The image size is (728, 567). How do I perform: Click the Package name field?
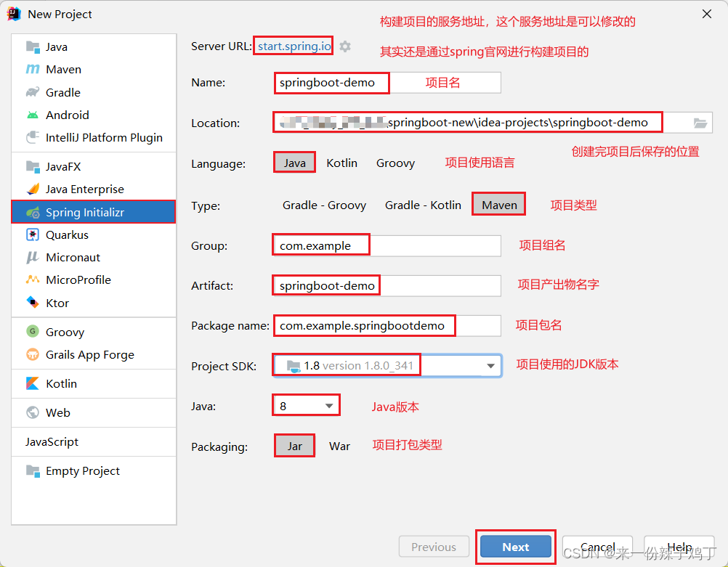pos(388,326)
